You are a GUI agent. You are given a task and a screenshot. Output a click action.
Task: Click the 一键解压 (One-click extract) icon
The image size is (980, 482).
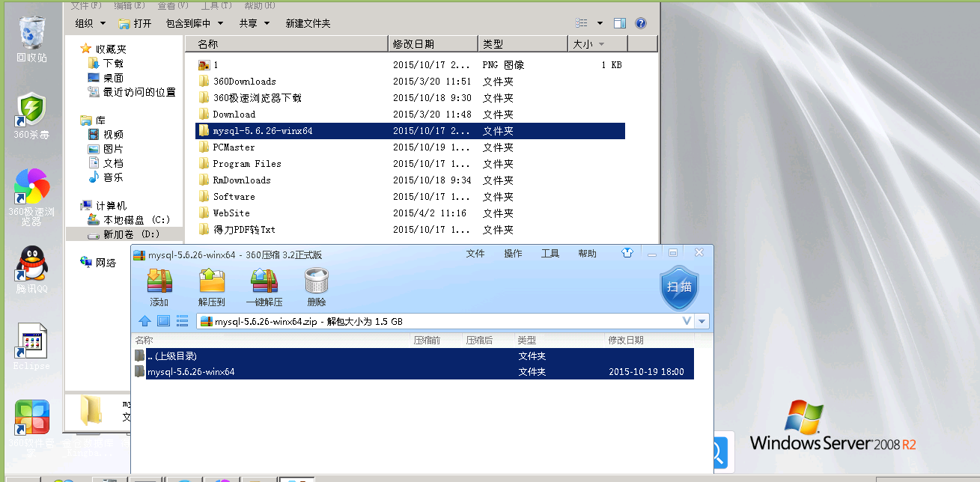(264, 281)
